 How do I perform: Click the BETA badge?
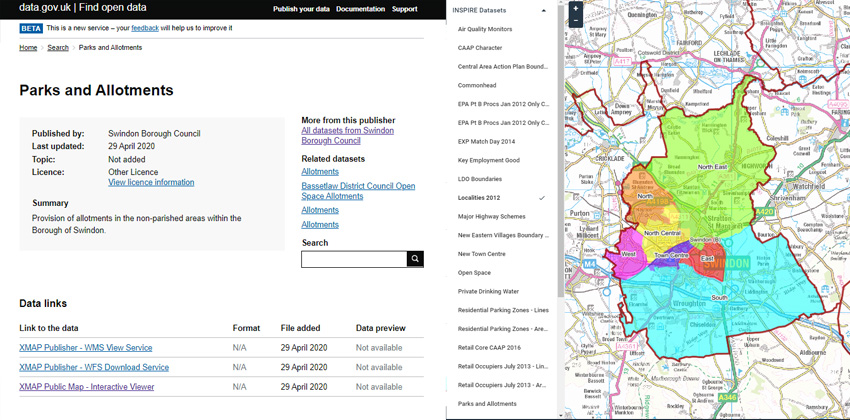(31, 28)
